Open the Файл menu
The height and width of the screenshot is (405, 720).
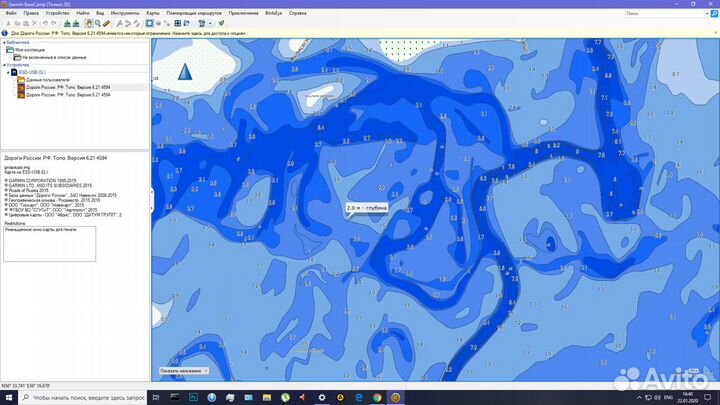click(11, 13)
